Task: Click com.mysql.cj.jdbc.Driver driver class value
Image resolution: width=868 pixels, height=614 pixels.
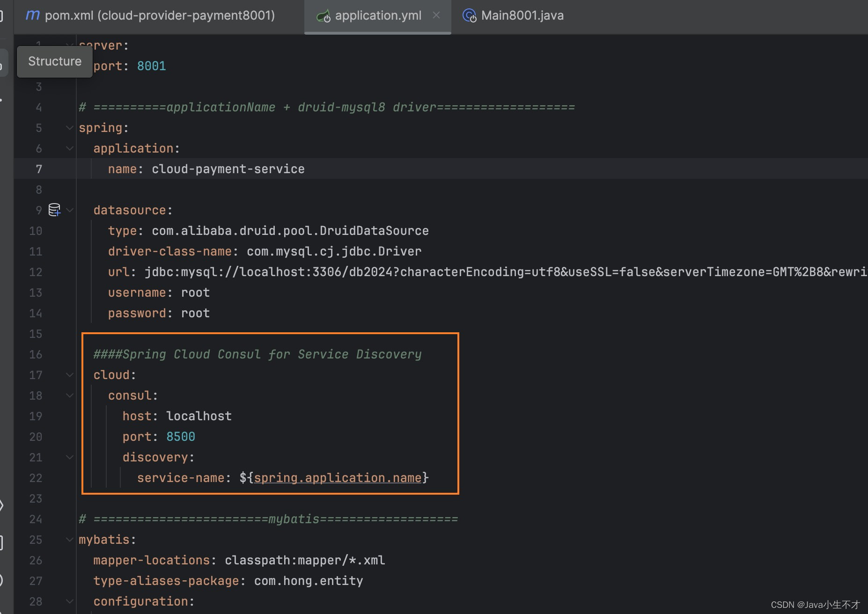Action: [x=334, y=251]
